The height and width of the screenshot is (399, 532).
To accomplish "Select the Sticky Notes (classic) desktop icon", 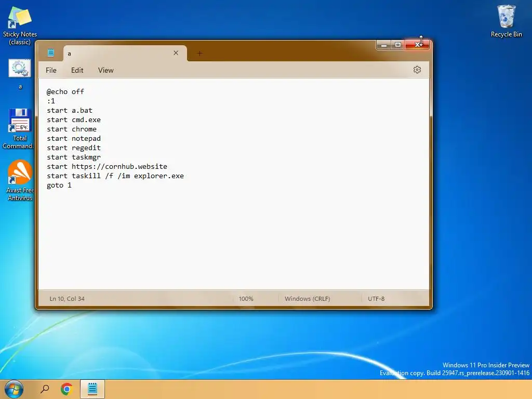I will 20,26.
